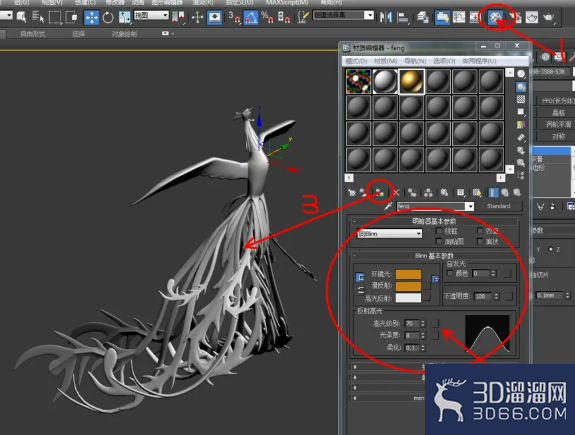
Task: Toggle the Backlight icon in Material Editor
Action: [521, 87]
